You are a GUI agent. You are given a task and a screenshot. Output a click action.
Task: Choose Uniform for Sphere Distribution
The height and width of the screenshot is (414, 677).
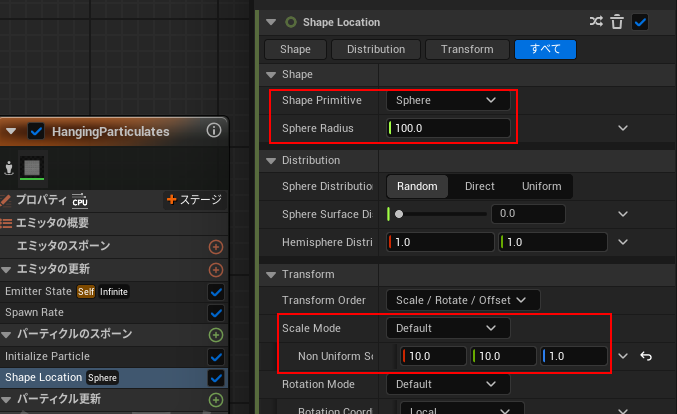(541, 186)
